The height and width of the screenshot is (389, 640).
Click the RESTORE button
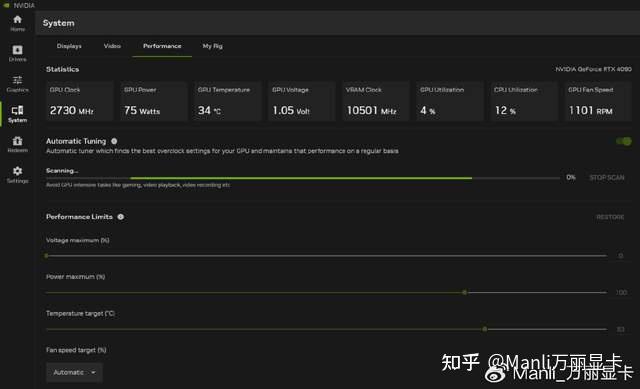(x=610, y=217)
